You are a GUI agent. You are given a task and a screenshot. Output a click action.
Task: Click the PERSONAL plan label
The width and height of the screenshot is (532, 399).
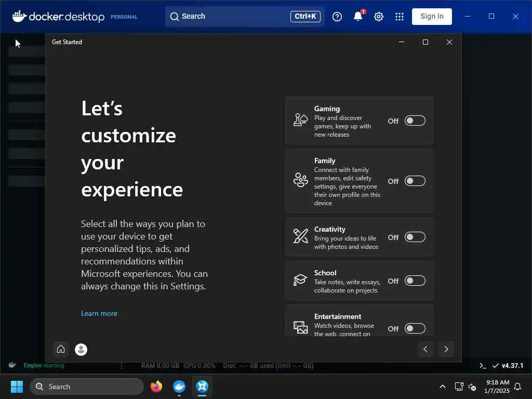[x=124, y=17]
